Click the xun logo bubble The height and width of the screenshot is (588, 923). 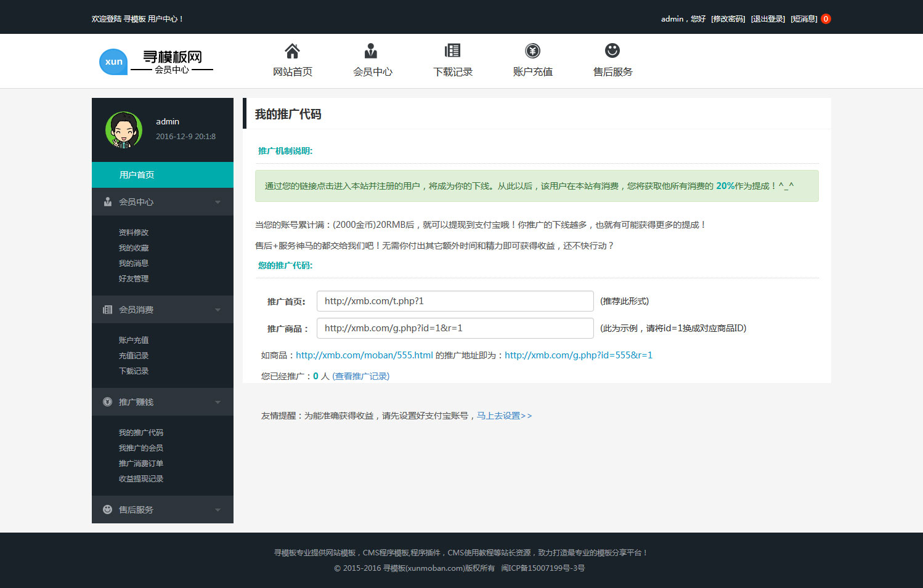pos(113,62)
